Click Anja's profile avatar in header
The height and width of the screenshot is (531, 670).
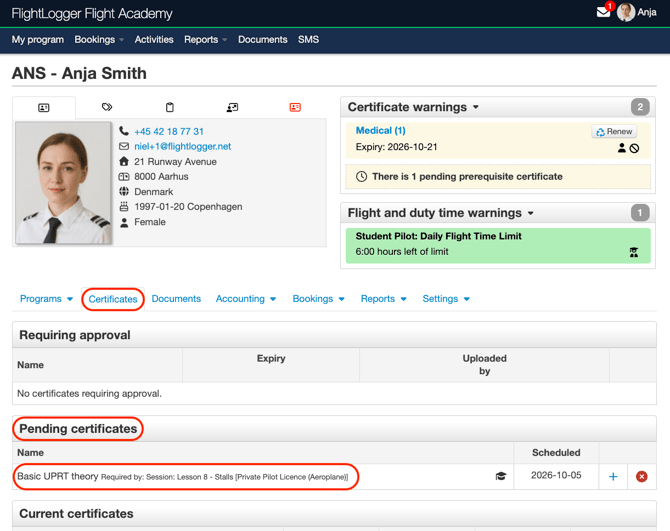coord(626,12)
